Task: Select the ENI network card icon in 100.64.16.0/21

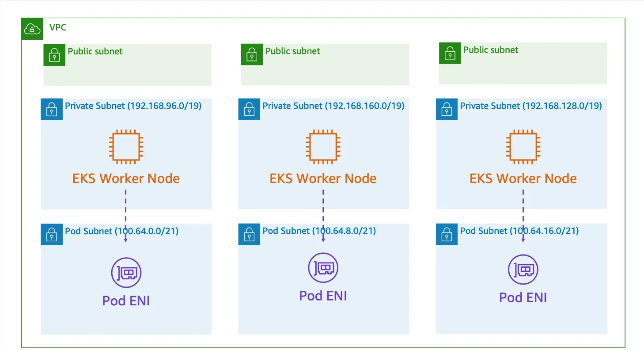Action: (523, 270)
